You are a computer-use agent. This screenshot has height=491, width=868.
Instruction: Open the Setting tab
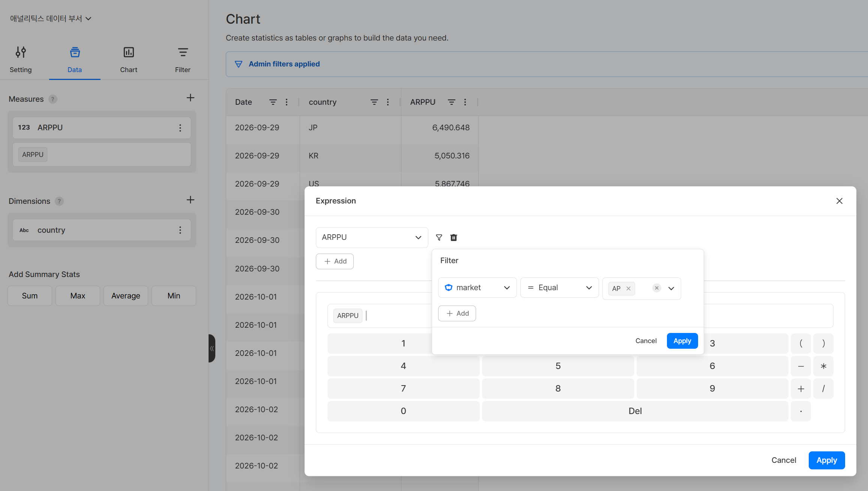pyautogui.click(x=21, y=60)
